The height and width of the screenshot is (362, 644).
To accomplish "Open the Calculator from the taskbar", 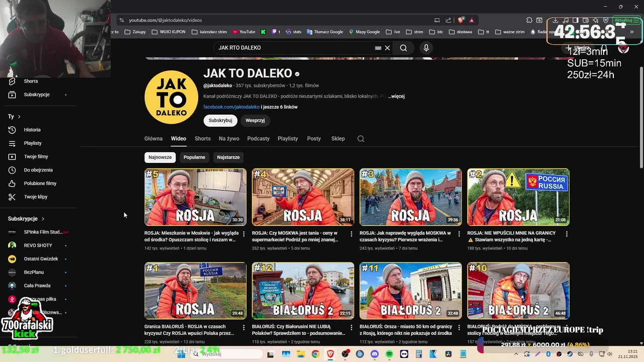I will tap(419, 354).
